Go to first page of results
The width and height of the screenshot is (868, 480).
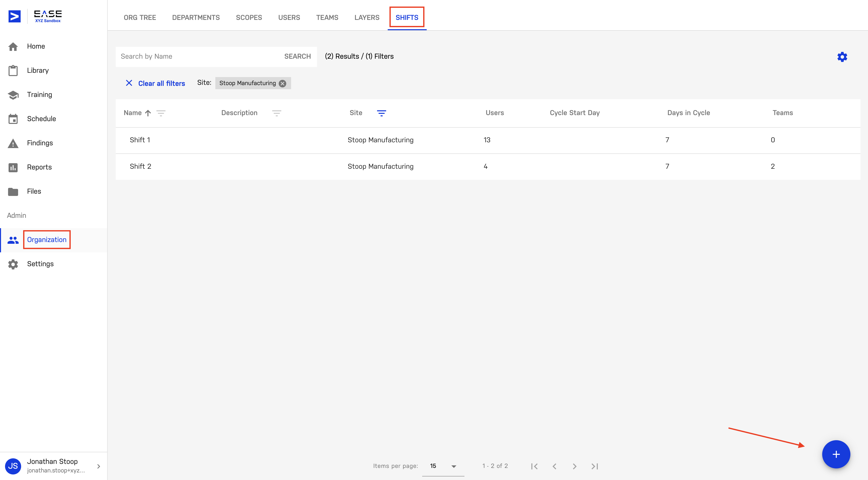[x=534, y=466]
